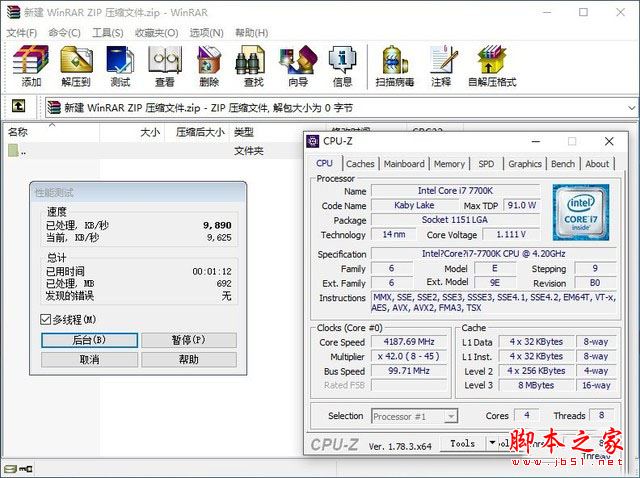
Task: Click the x 42.0 (8 - 45) multiplier value
Action: [409, 356]
